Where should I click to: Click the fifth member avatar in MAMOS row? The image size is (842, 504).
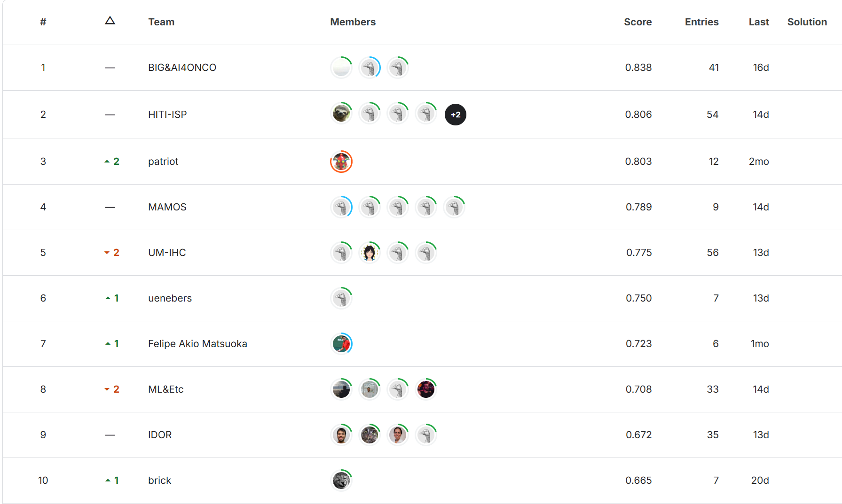[454, 207]
